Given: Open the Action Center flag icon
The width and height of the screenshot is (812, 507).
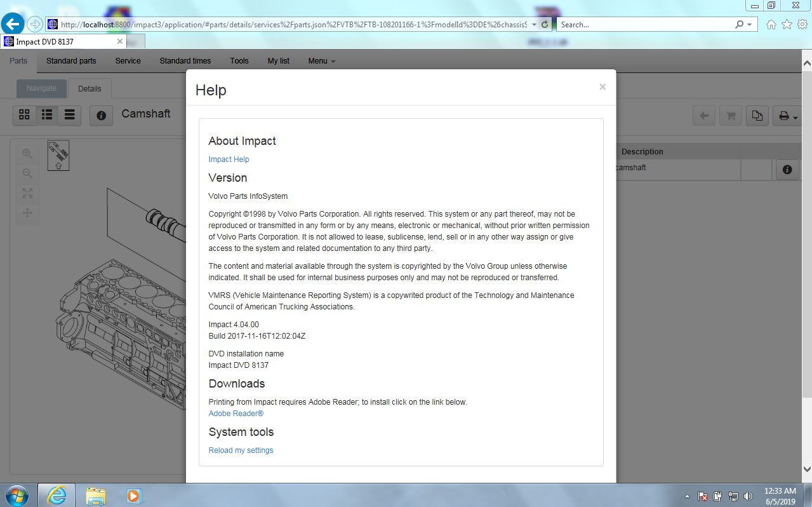Looking at the screenshot, I should click(703, 496).
